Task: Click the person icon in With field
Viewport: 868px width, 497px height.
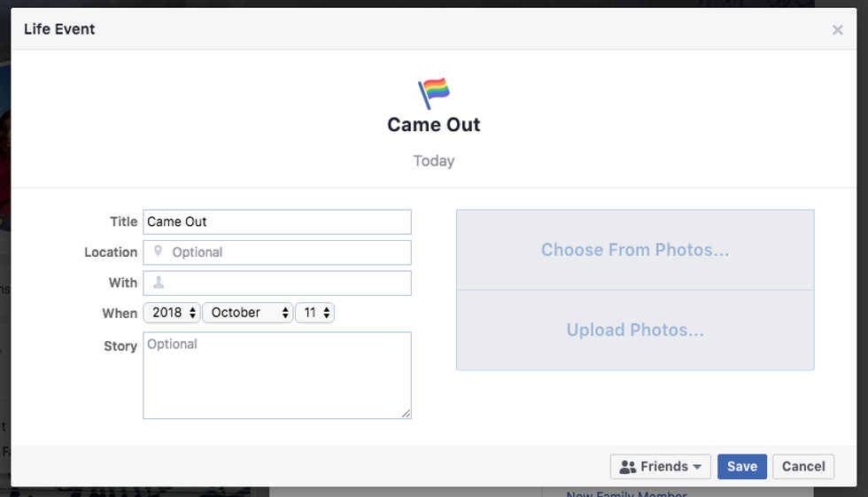Action: [159, 283]
